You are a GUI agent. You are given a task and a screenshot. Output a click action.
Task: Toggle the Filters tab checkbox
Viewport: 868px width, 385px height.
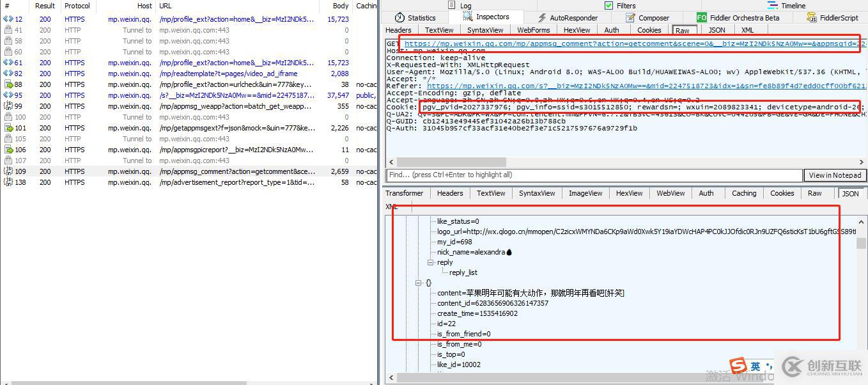[x=608, y=5]
